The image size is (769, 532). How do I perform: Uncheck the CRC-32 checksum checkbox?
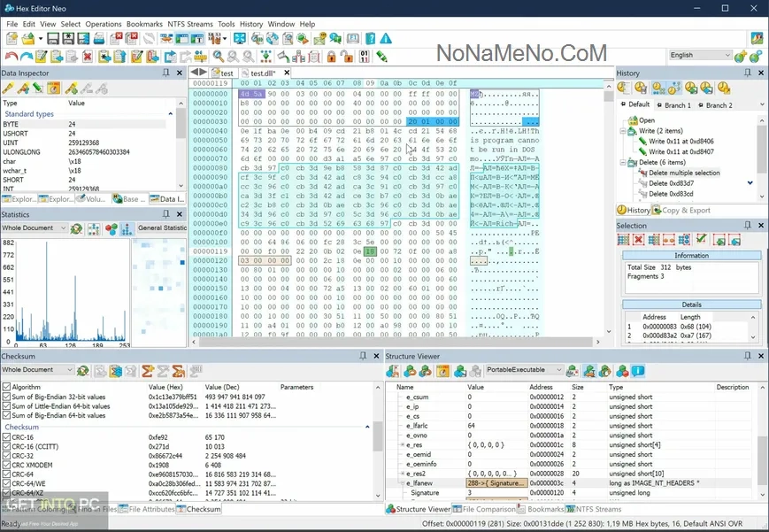tap(7, 455)
